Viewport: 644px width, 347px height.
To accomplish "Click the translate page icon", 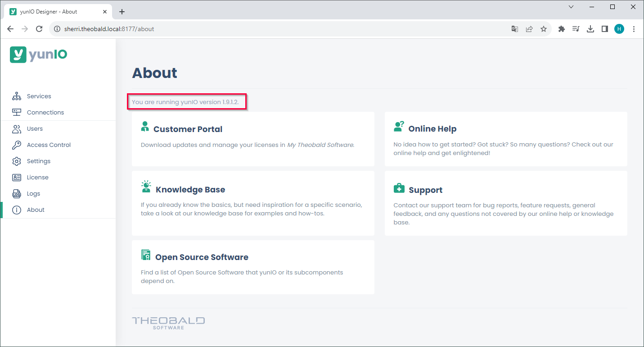I will 515,29.
